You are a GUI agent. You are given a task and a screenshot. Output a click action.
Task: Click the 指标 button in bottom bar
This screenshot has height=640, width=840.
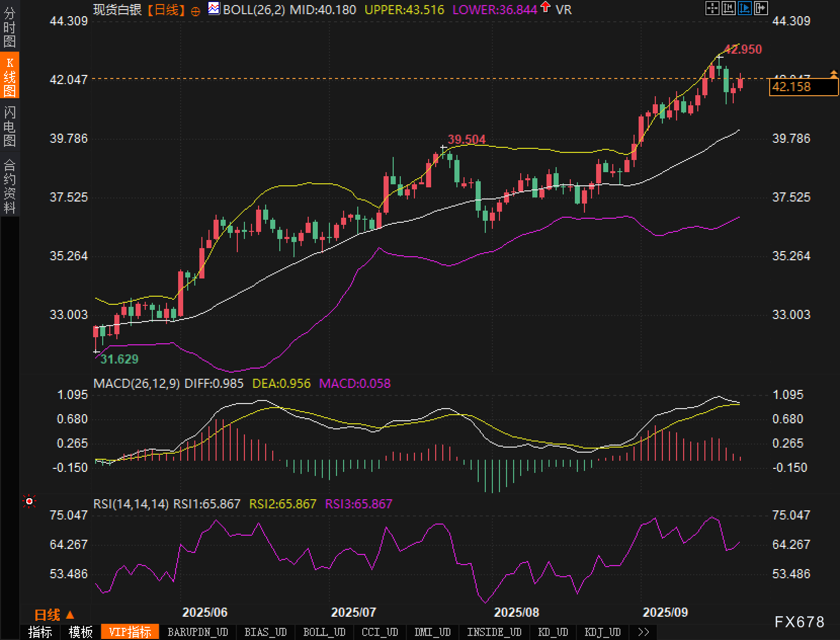(40, 632)
